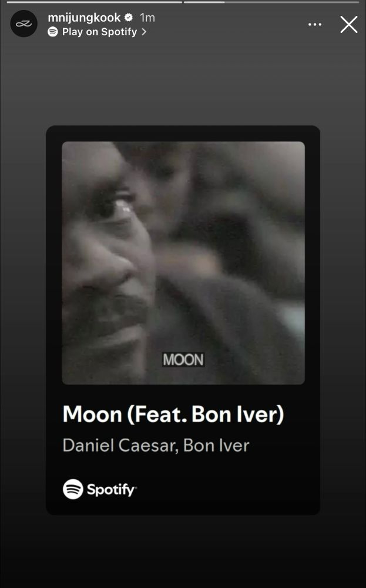Close the story with the X icon
This screenshot has height=588, width=366.
(x=349, y=24)
